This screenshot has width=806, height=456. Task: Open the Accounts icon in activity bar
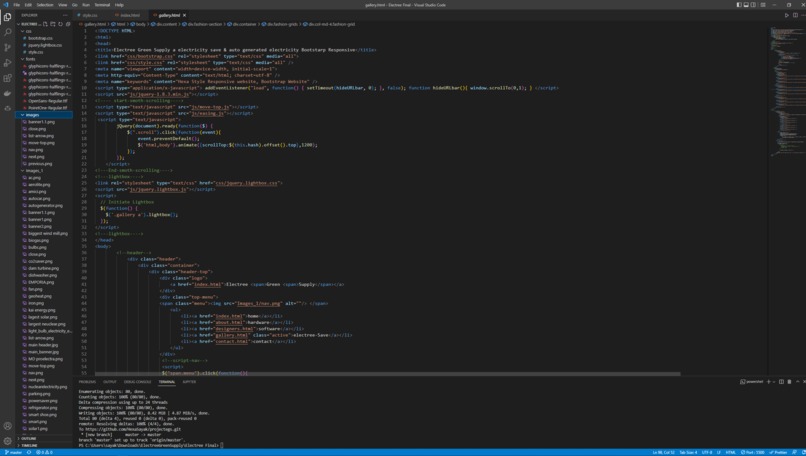[x=7, y=426]
